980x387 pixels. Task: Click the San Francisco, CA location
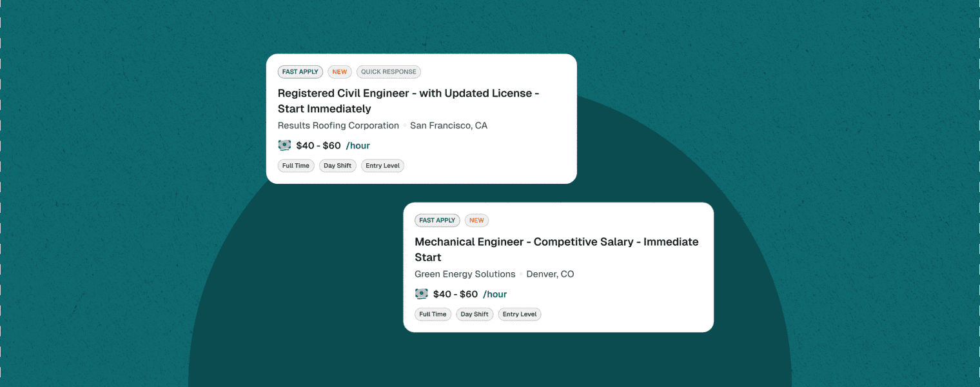(449, 126)
